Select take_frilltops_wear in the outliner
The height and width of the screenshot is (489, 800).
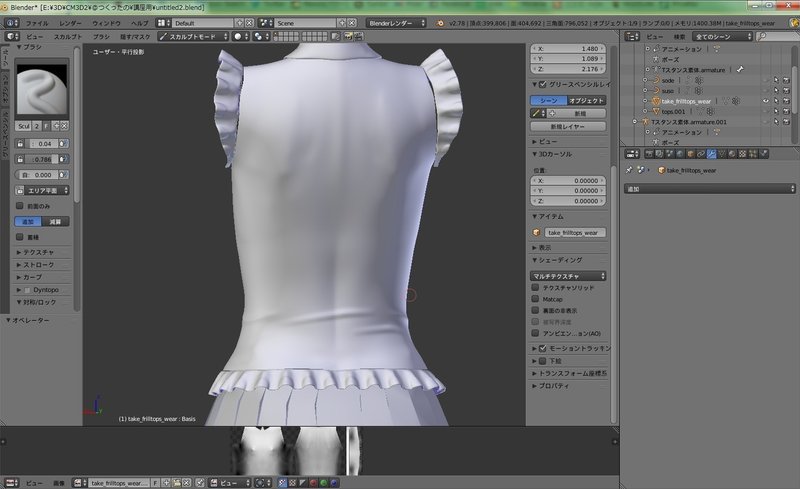tap(686, 101)
